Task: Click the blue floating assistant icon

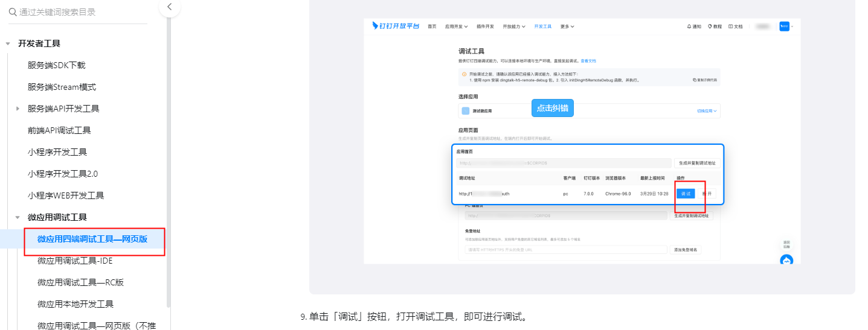Action: pyautogui.click(x=786, y=260)
